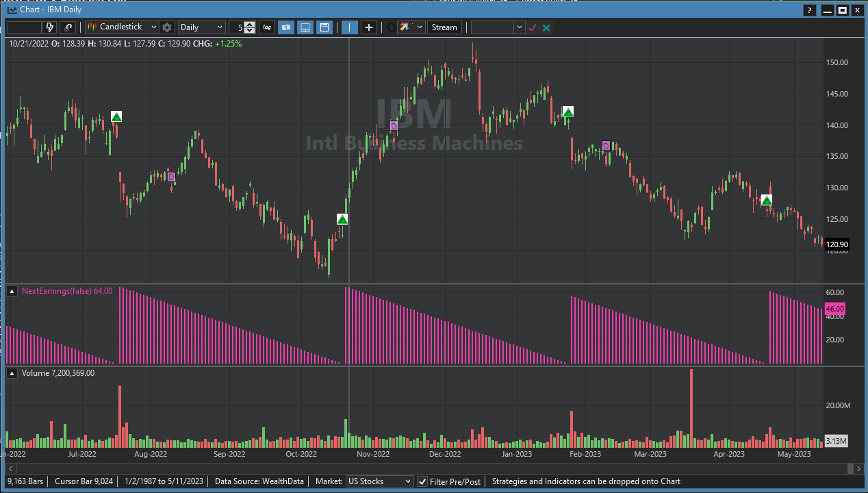The image size is (868, 493).
Task: Collapse the Volume pane
Action: [x=12, y=373]
